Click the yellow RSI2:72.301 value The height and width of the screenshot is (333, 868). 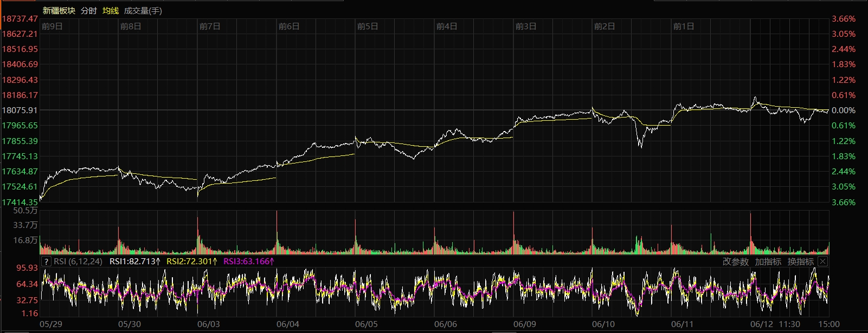click(x=192, y=262)
